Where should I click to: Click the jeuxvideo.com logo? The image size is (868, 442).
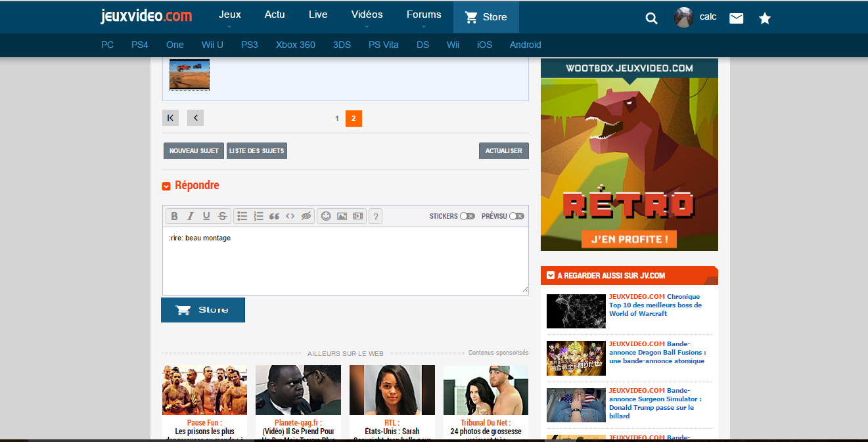coord(147,16)
